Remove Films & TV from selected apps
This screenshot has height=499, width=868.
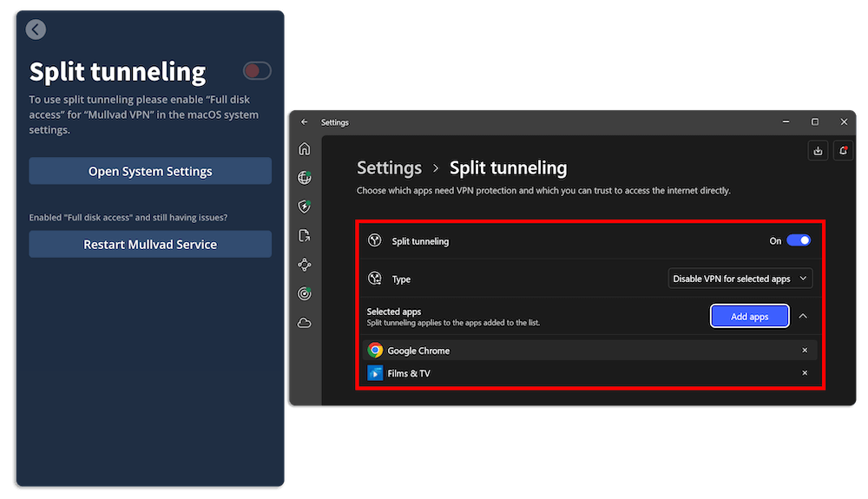tap(805, 373)
